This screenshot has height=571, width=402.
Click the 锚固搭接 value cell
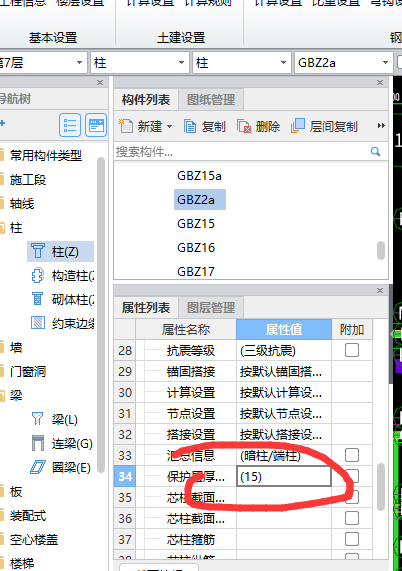284,371
